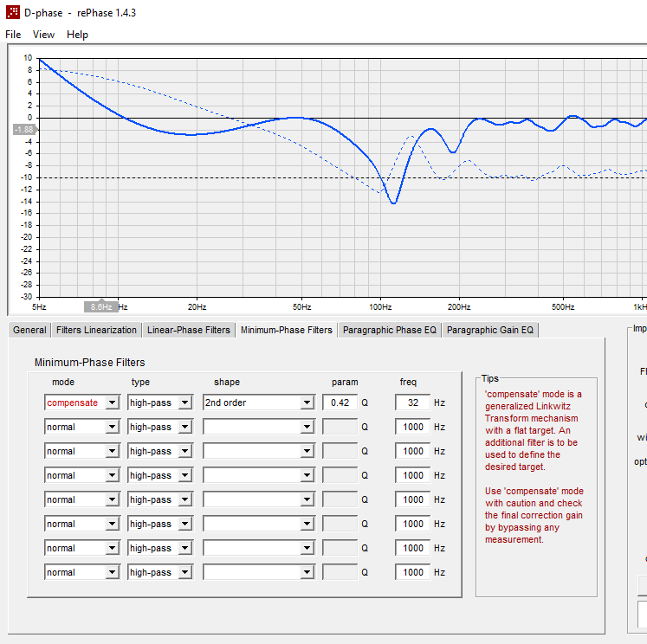The height and width of the screenshot is (644, 647).
Task: Click the 'shape' column header
Action: point(227,383)
